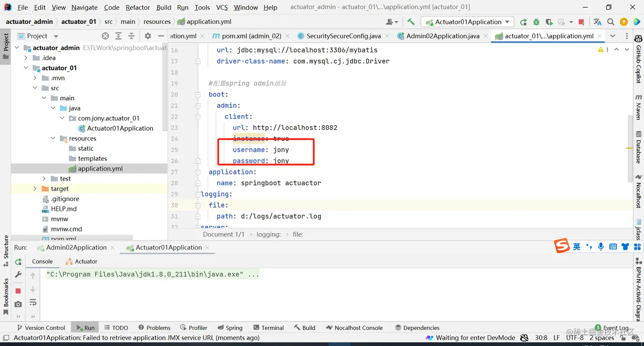Open the VCS menu
Screen dimensions: 644x346
pos(222,7)
